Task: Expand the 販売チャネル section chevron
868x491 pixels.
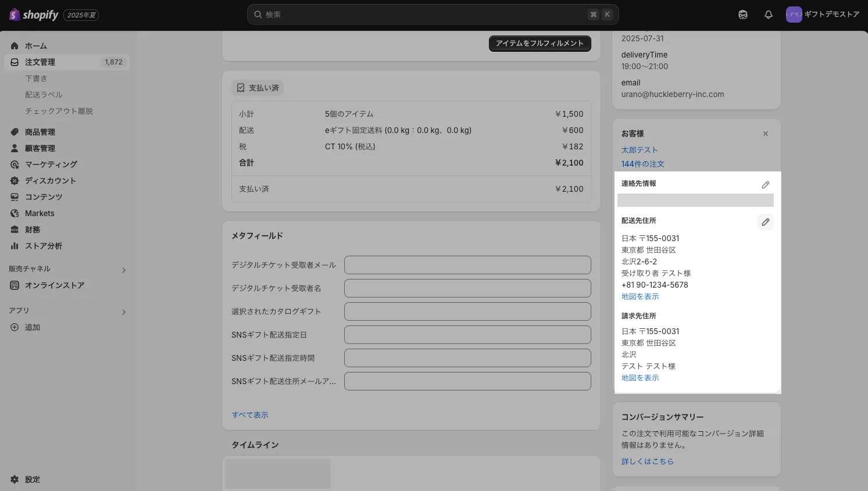Action: point(123,270)
